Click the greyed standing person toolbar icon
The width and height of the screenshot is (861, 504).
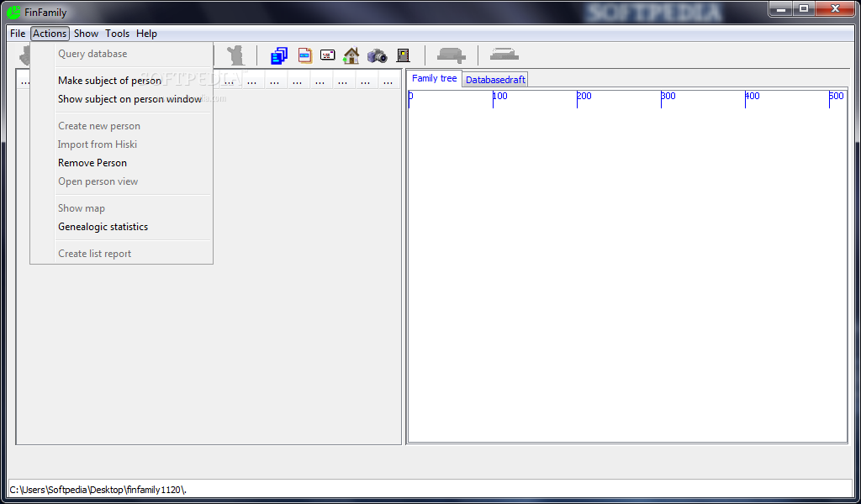236,55
